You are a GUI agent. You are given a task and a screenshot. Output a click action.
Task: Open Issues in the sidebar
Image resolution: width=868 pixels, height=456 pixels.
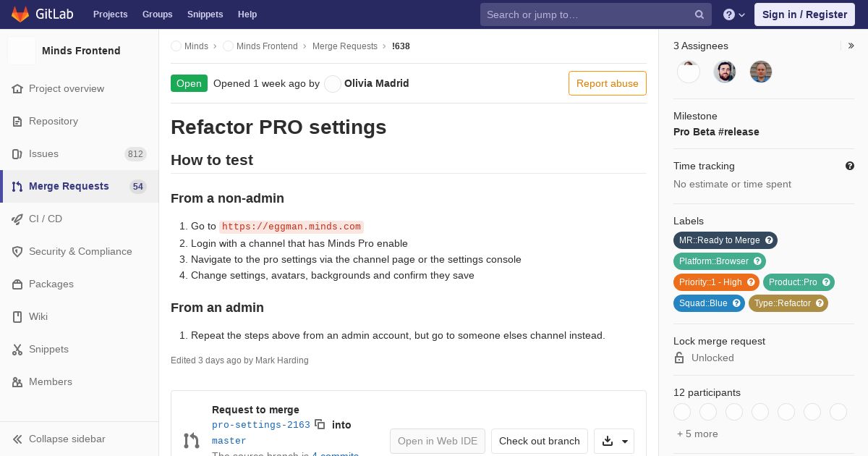(x=80, y=153)
